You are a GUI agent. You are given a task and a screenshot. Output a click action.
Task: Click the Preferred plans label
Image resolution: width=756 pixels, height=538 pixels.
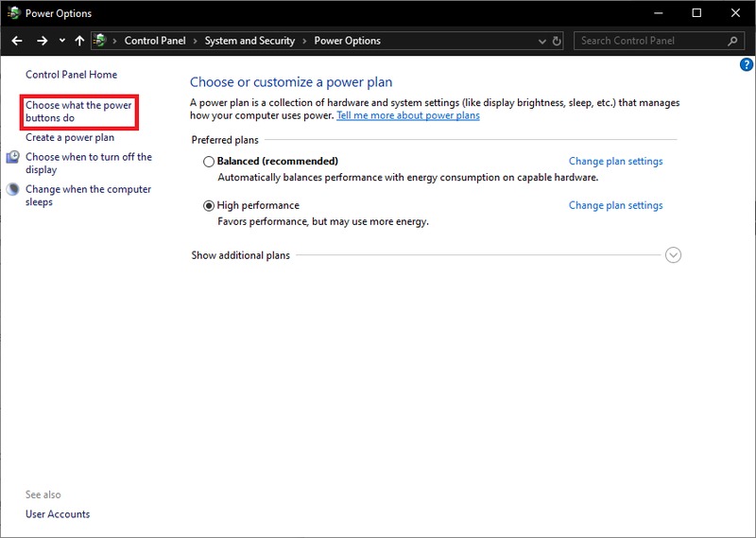[x=225, y=140]
